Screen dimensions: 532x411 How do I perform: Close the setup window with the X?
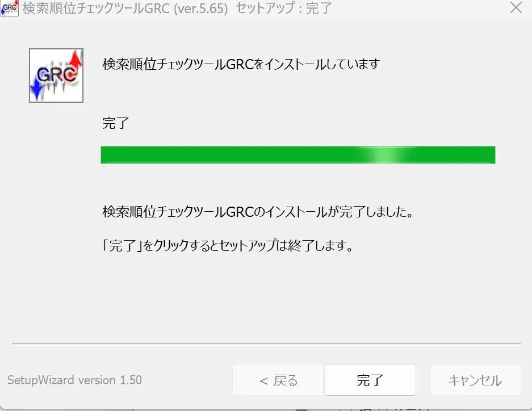(x=516, y=7)
